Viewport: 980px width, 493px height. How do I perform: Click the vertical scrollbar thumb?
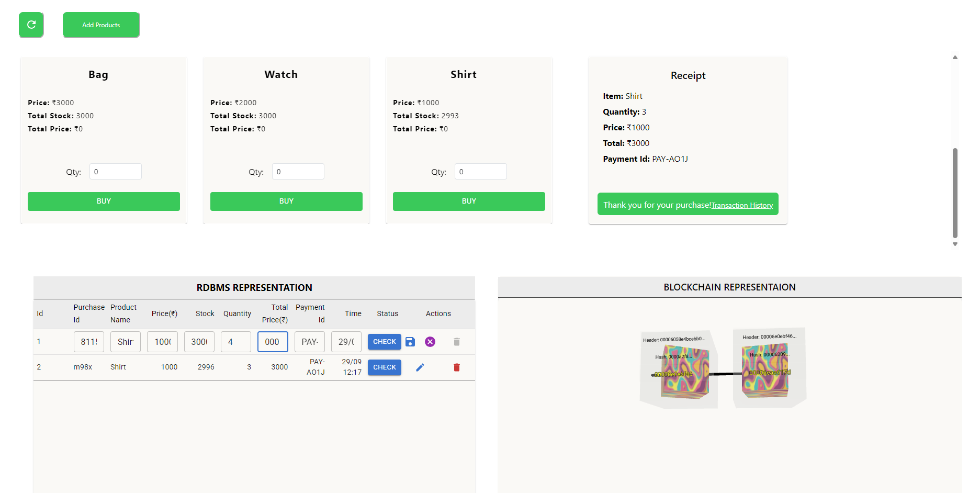[x=955, y=193]
